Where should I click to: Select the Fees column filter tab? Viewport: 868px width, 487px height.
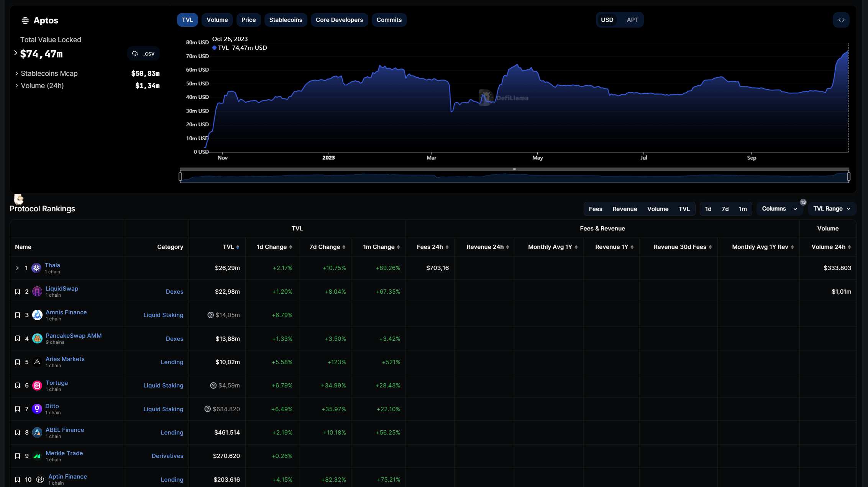point(595,209)
